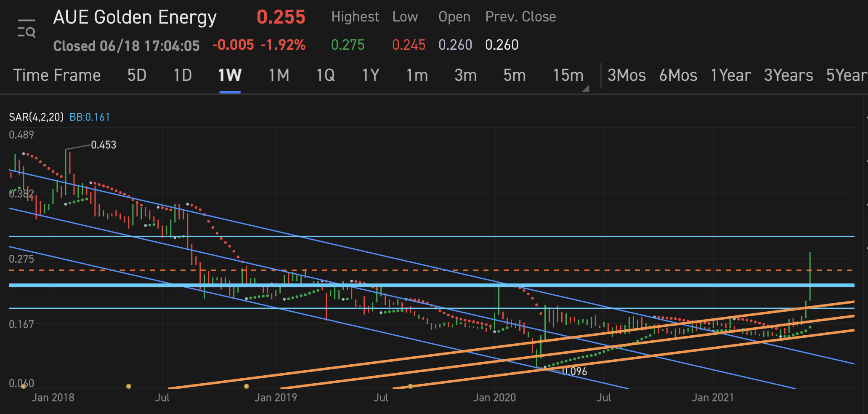
Task: Click the 0.167 price axis label
Action: pos(21,324)
